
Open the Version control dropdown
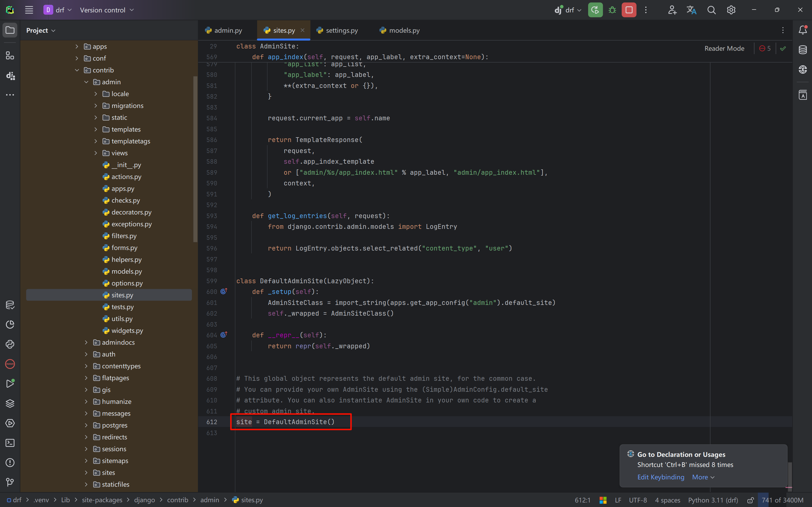(x=107, y=10)
